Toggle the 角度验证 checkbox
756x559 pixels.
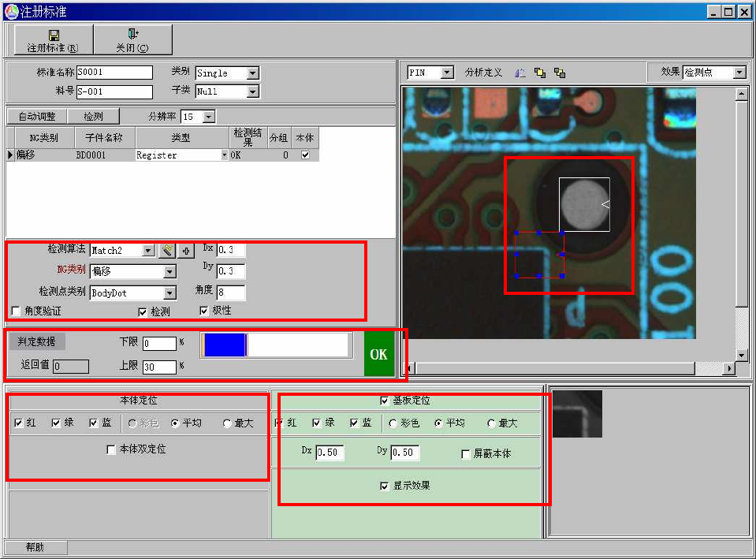(x=16, y=311)
